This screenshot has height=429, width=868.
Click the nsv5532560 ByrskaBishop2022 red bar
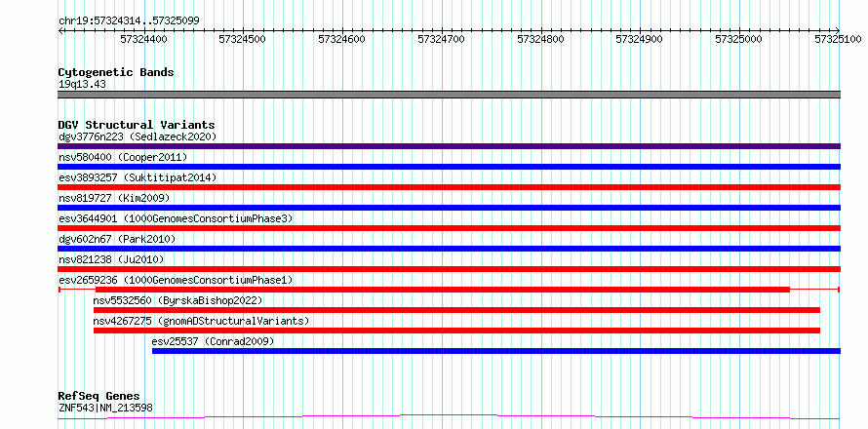point(456,310)
